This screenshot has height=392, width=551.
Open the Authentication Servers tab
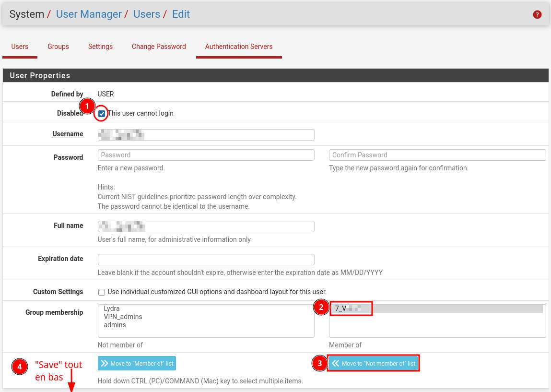point(238,47)
